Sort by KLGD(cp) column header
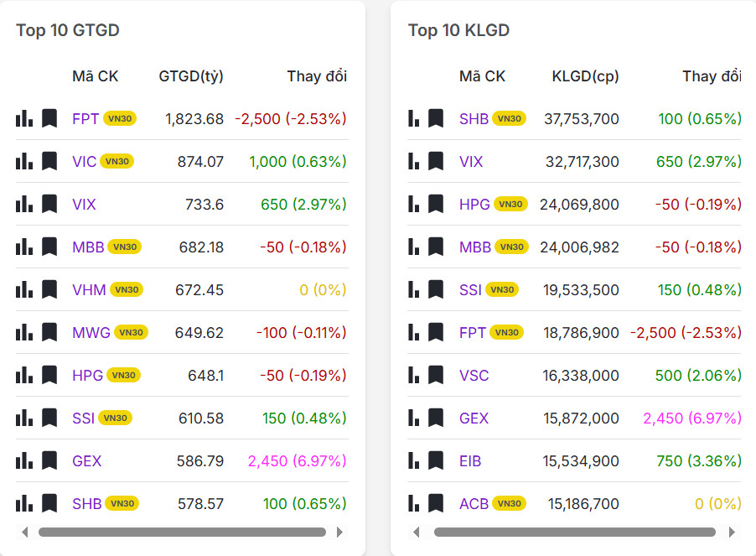The width and height of the screenshot is (756, 556). [x=585, y=76]
